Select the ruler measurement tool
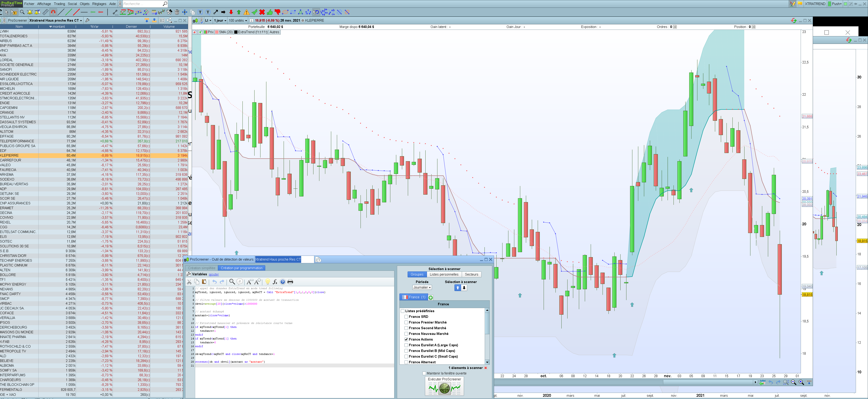The image size is (868, 399). [45, 12]
